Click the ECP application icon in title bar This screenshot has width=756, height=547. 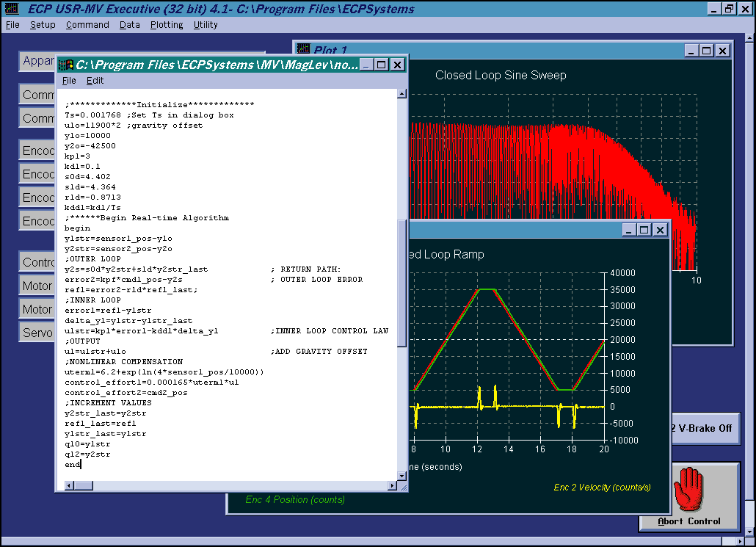[x=12, y=8]
